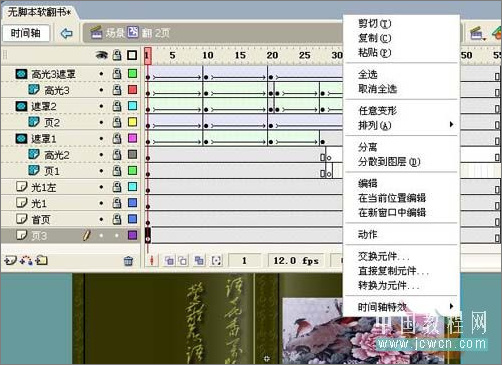Click layer icon of 光1左

click(22, 186)
